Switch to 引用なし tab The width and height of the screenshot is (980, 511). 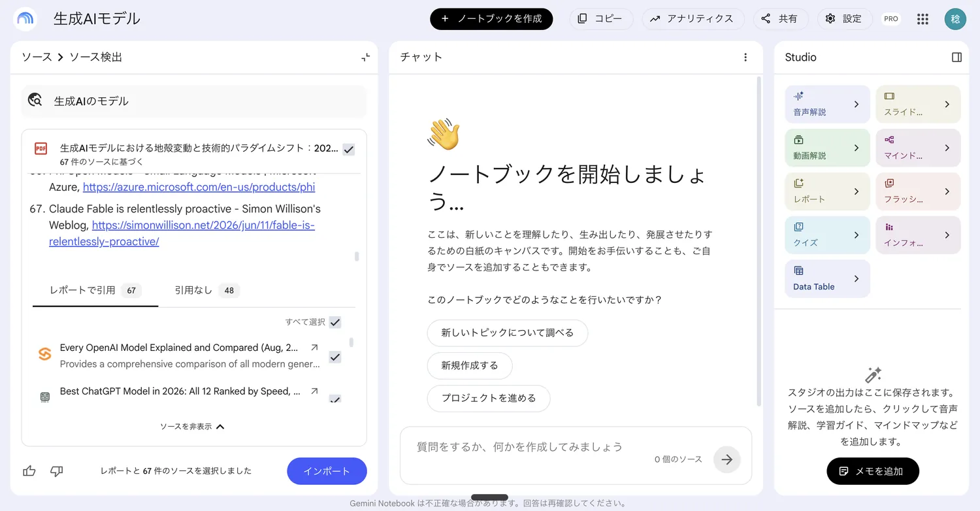pyautogui.click(x=207, y=290)
